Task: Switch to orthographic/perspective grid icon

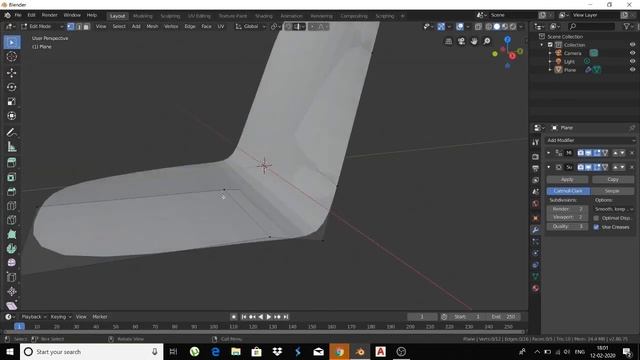Action: click(448, 41)
